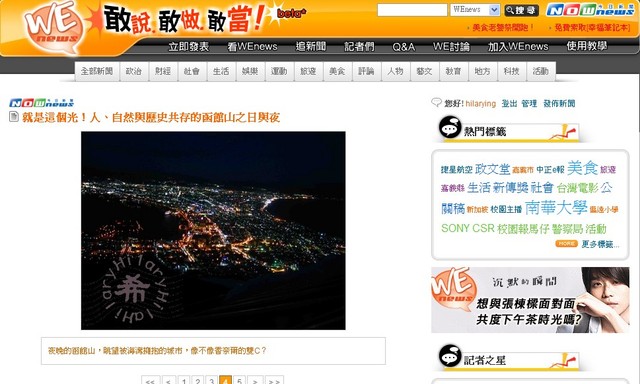Go to previous page with < button

click(x=169, y=380)
